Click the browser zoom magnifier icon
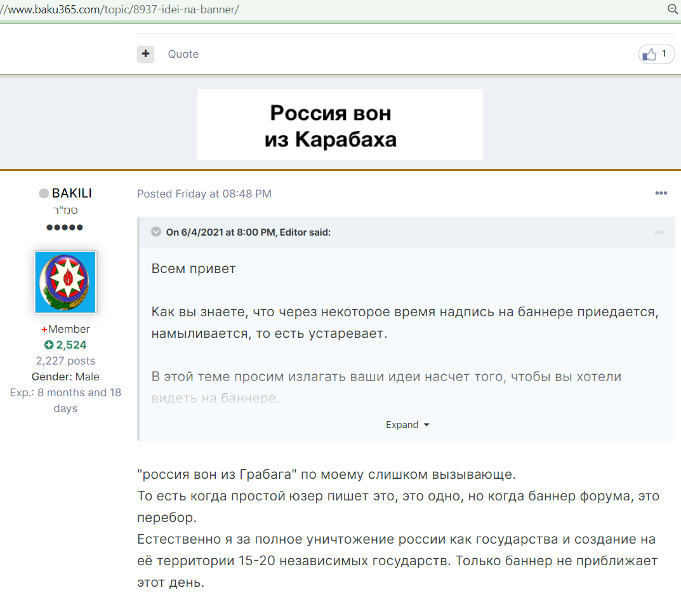The height and width of the screenshot is (616, 681). click(673, 9)
